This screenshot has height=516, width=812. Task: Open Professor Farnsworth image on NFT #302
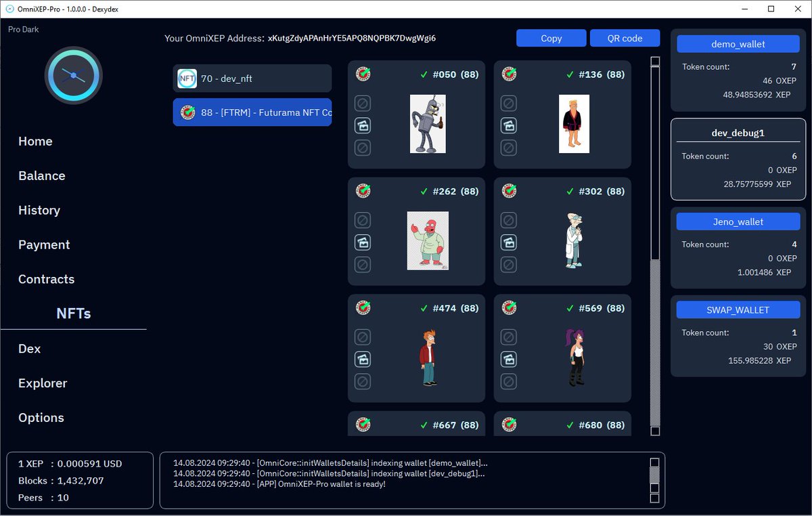[574, 241]
